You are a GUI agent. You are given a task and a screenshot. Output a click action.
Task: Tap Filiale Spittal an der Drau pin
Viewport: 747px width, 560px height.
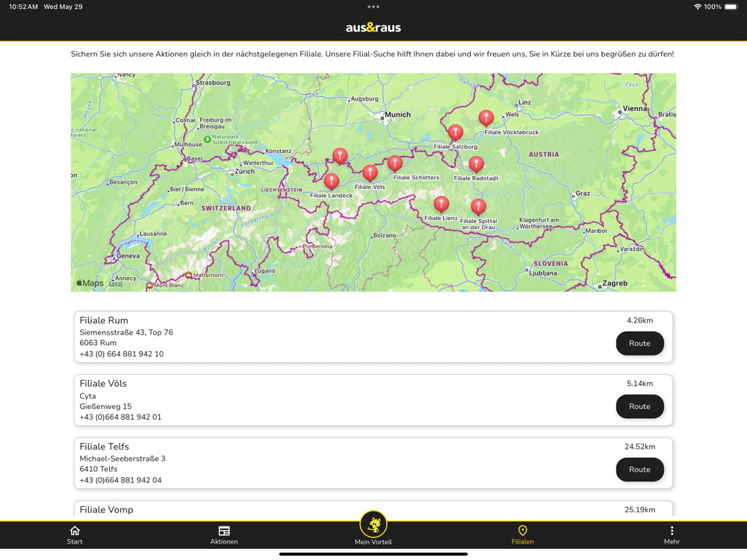click(x=478, y=207)
